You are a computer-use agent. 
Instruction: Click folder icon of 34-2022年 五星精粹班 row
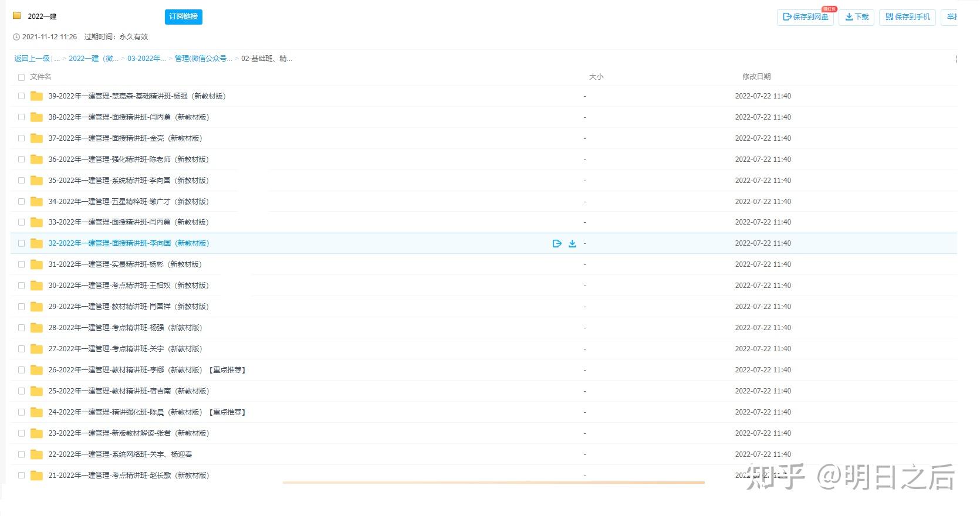(36, 202)
